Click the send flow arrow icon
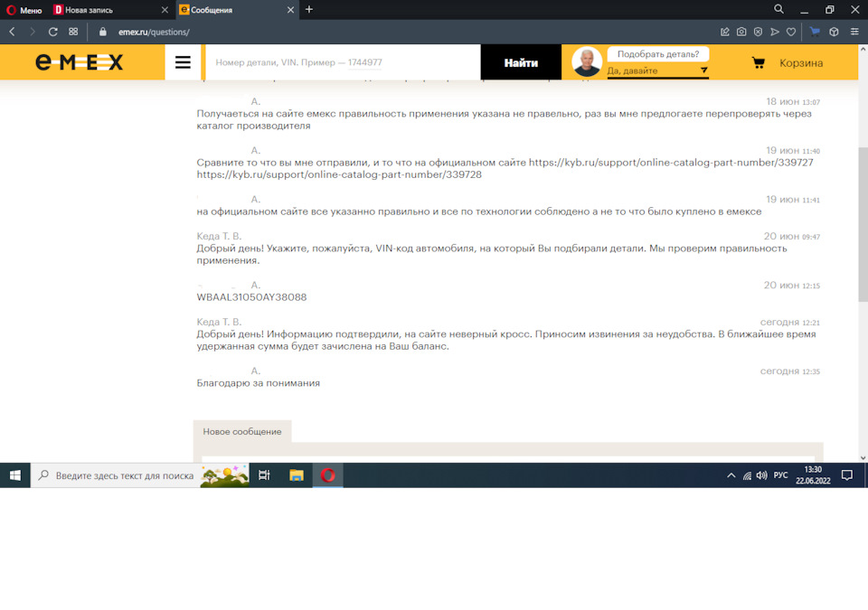 click(775, 33)
